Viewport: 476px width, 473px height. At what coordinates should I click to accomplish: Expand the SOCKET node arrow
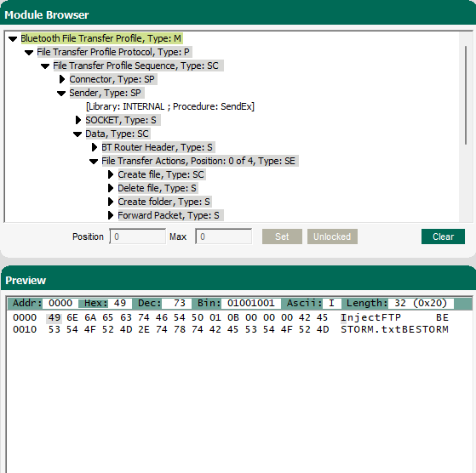pos(78,120)
